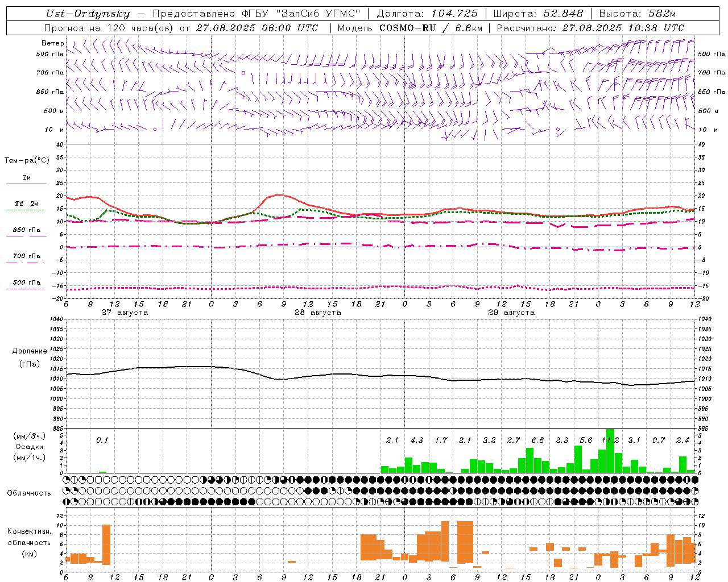Click the 11.2 precipitation value

tap(610, 440)
